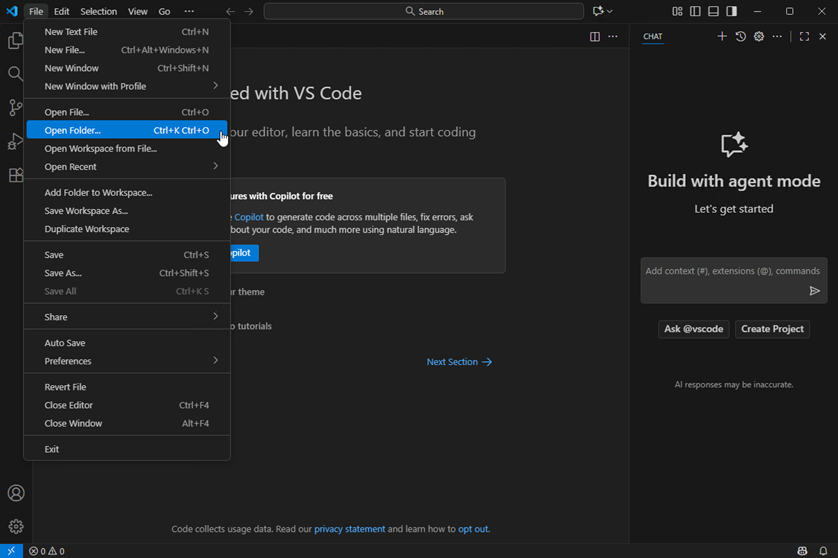The image size is (838, 558).
Task: Click the Customize Layout icon
Action: click(x=677, y=11)
